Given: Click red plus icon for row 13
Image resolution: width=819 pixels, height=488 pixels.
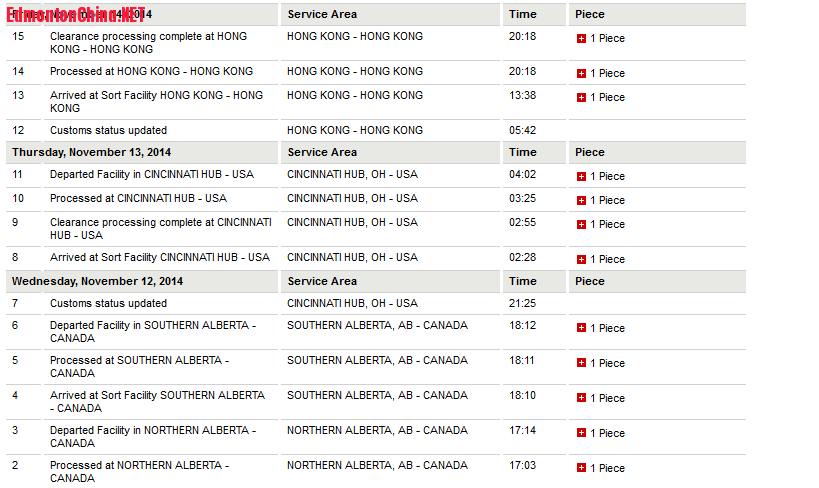Looking at the screenshot, I should (x=581, y=97).
